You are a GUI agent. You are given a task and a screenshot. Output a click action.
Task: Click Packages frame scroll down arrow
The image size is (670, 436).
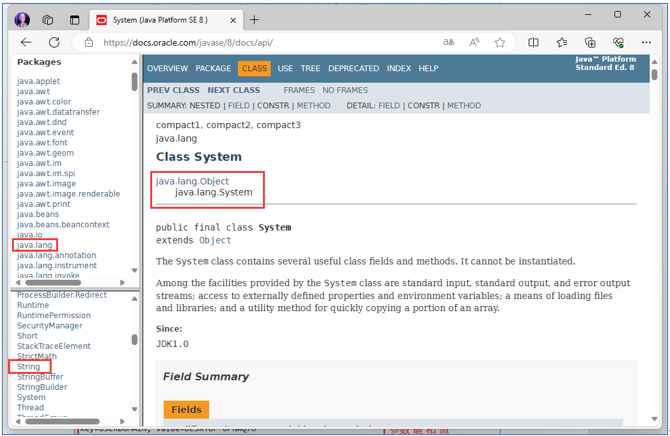tap(134, 271)
